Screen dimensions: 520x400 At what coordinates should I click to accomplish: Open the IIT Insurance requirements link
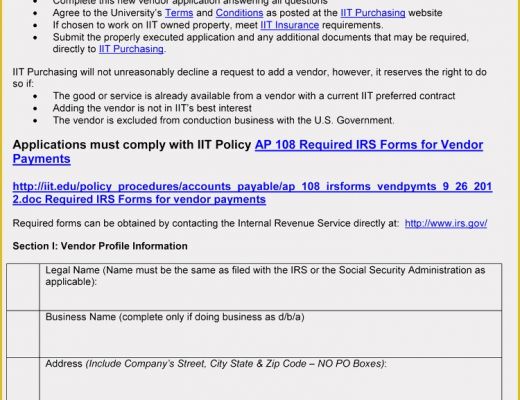click(289, 25)
